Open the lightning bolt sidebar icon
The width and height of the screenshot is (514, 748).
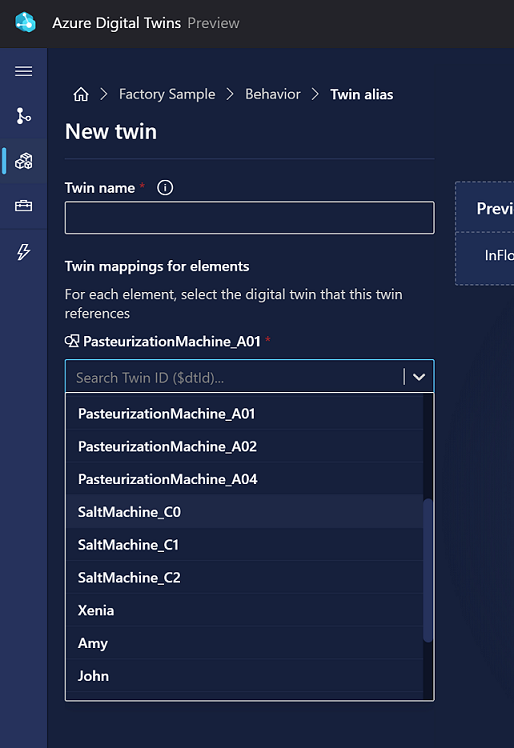pyautogui.click(x=23, y=252)
